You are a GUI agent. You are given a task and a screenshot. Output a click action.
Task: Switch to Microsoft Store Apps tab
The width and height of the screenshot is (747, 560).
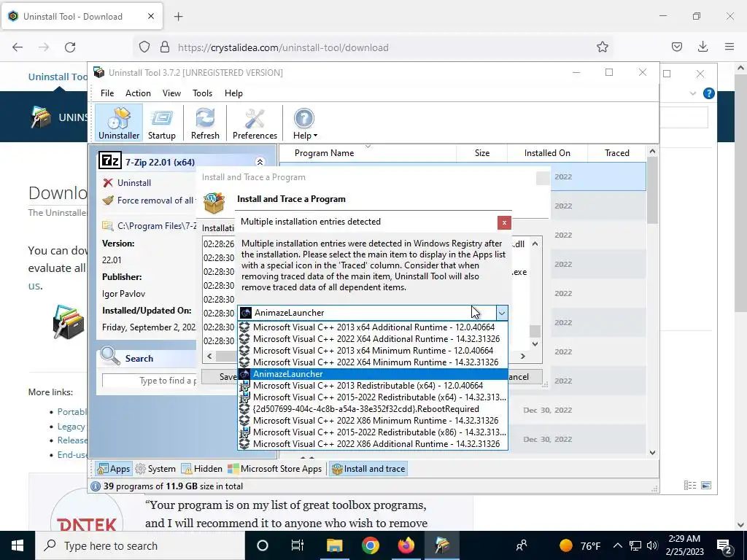pos(275,469)
